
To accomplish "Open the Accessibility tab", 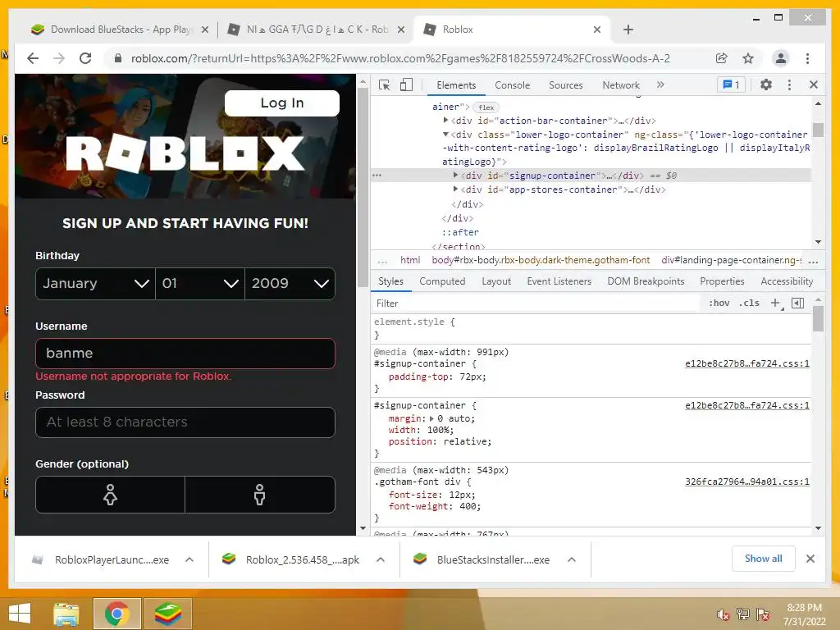I will (x=787, y=281).
